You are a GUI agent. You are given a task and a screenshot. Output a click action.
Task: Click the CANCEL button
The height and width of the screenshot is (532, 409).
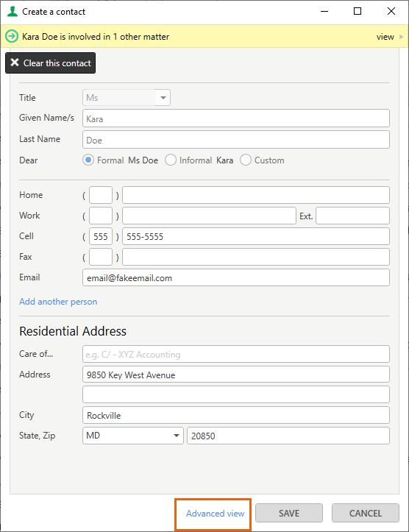[366, 513]
